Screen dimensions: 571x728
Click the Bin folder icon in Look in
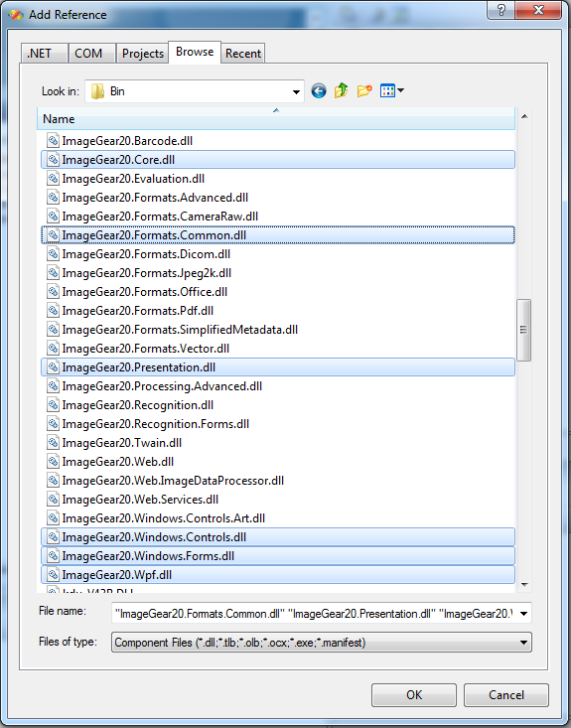click(x=97, y=91)
